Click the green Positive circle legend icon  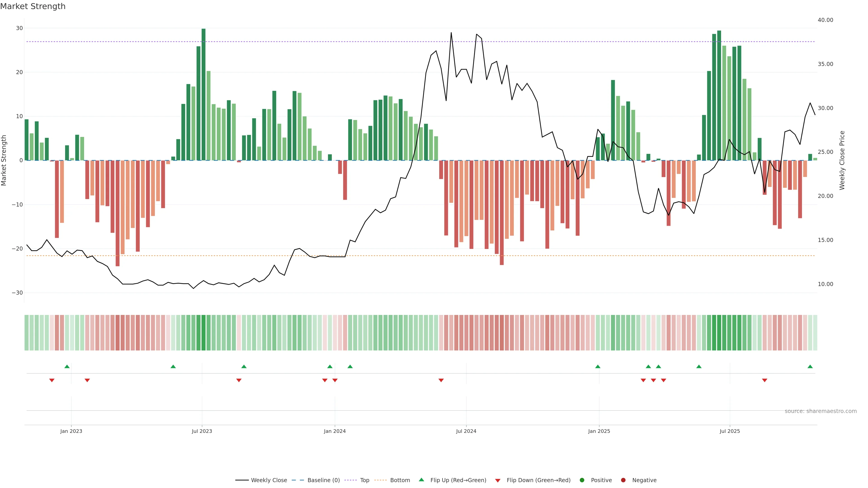coord(582,480)
